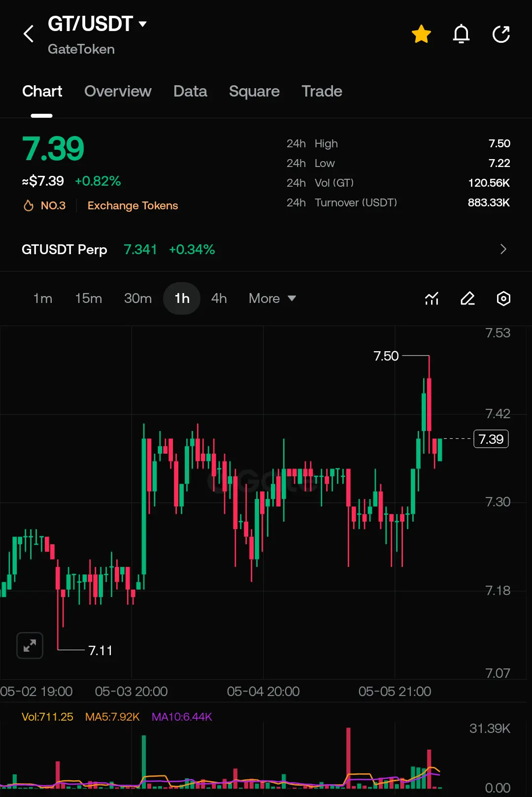
Task: Expand the More timeframes dropdown
Action: point(272,299)
